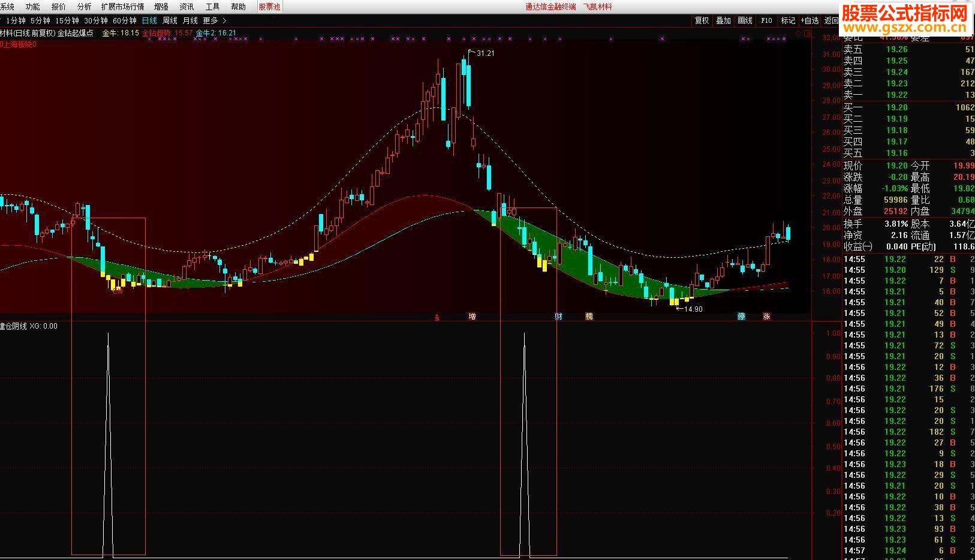Click the 榜 event marker icon
The height and width of the screenshot is (560, 975).
(x=589, y=316)
